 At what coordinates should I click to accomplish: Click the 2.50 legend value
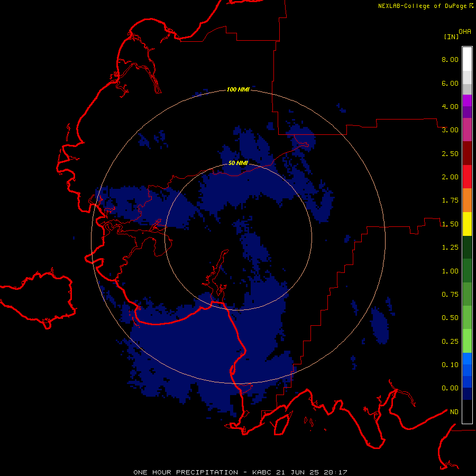pos(450,153)
